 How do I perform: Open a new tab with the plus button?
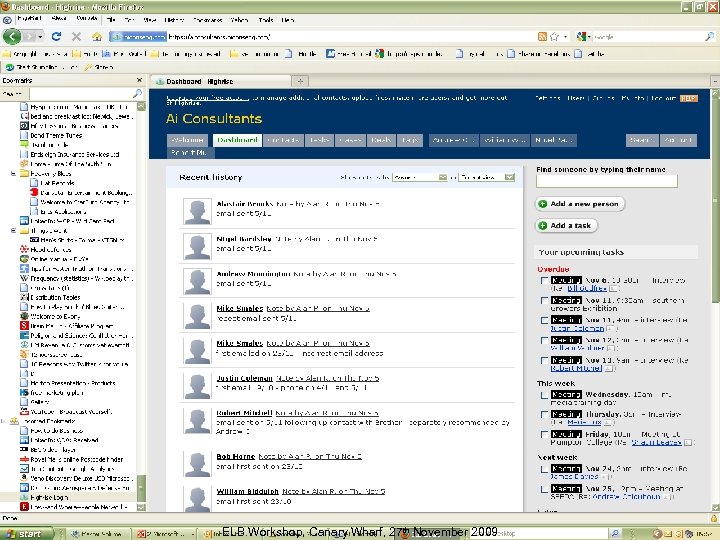300,81
